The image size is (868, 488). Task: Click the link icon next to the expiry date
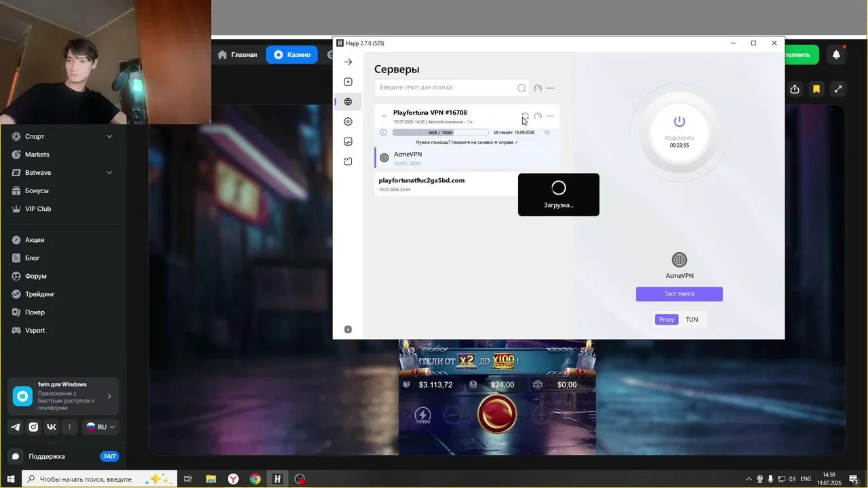(x=547, y=132)
